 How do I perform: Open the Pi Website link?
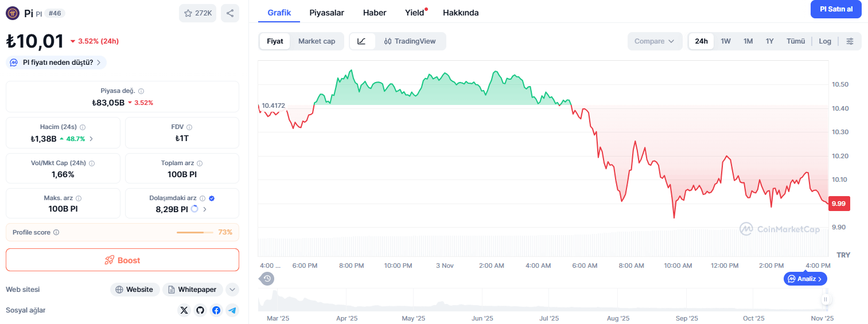[135, 290]
